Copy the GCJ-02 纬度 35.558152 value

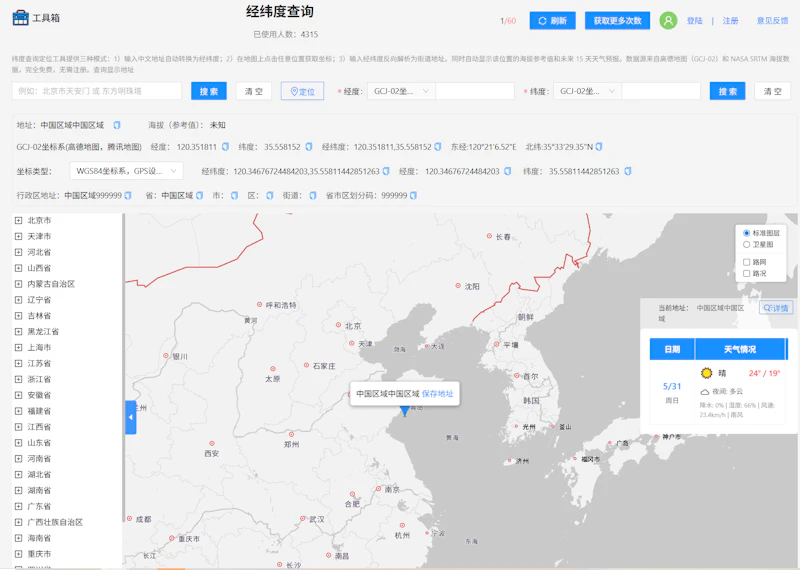click(309, 147)
